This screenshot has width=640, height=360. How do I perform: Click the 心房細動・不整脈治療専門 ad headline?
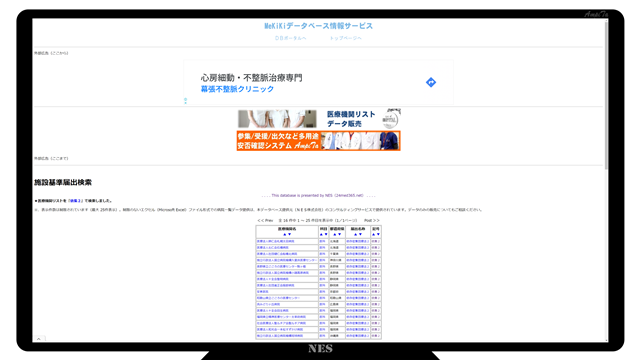click(x=251, y=78)
